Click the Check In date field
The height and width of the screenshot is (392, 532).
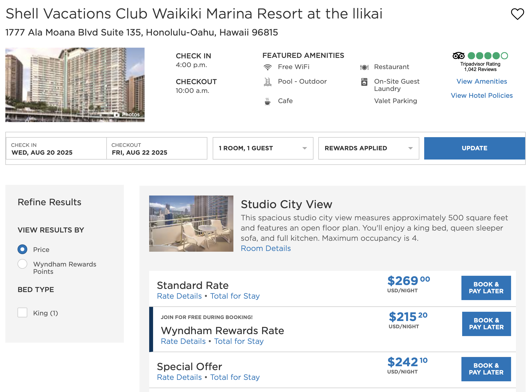pyautogui.click(x=56, y=148)
